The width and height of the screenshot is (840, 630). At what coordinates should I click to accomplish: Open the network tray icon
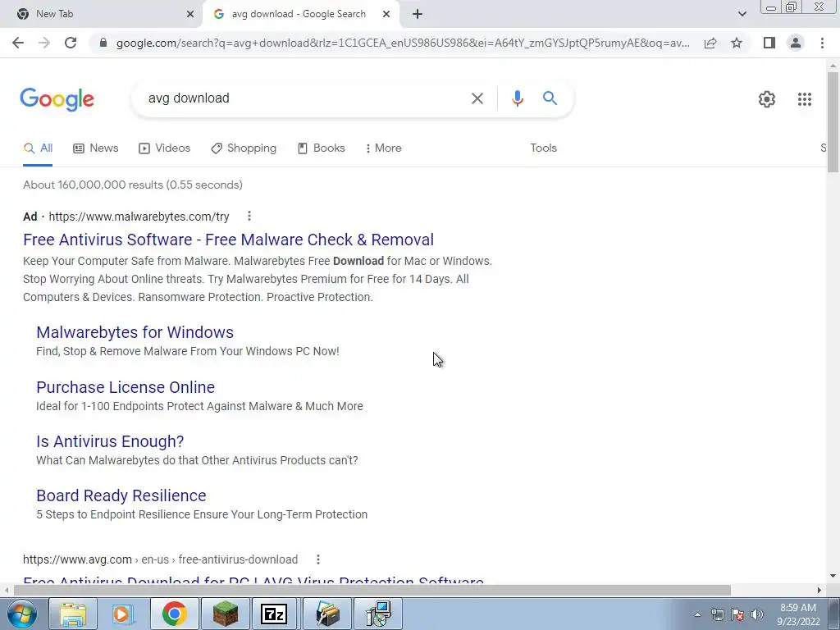[717, 615]
